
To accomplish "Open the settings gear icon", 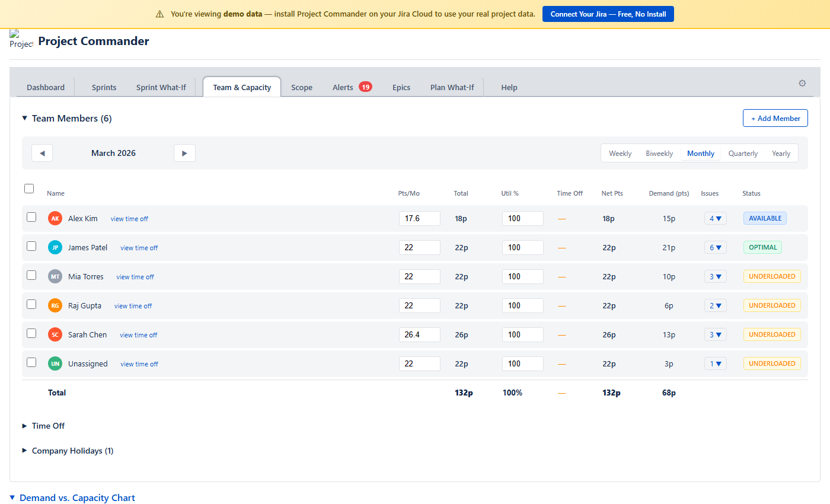I will pyautogui.click(x=802, y=84).
